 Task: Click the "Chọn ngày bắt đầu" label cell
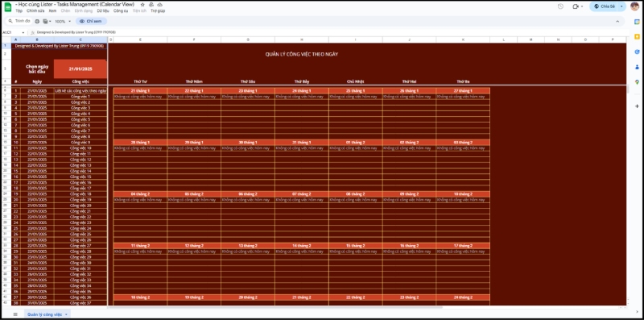click(x=37, y=69)
